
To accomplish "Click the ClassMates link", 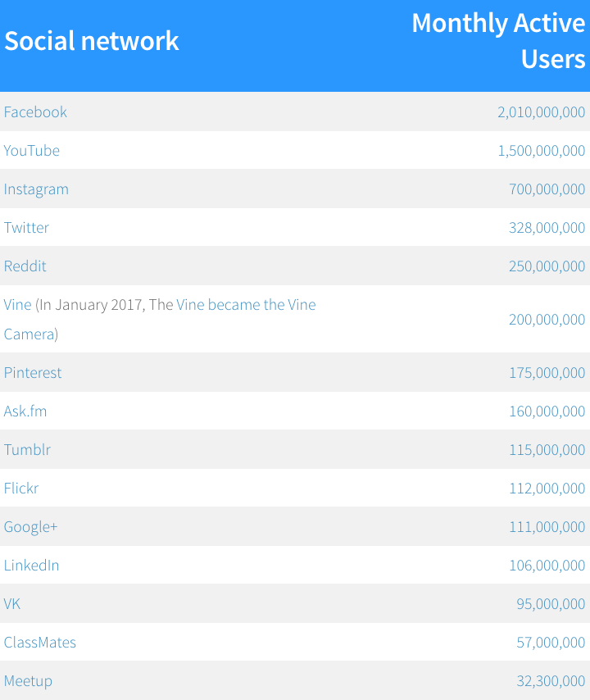I will (x=39, y=643).
